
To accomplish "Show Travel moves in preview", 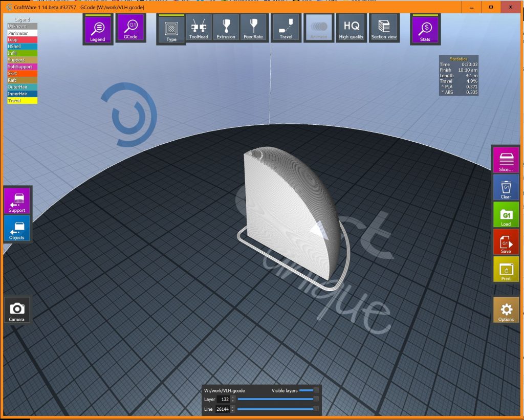I will 286,28.
